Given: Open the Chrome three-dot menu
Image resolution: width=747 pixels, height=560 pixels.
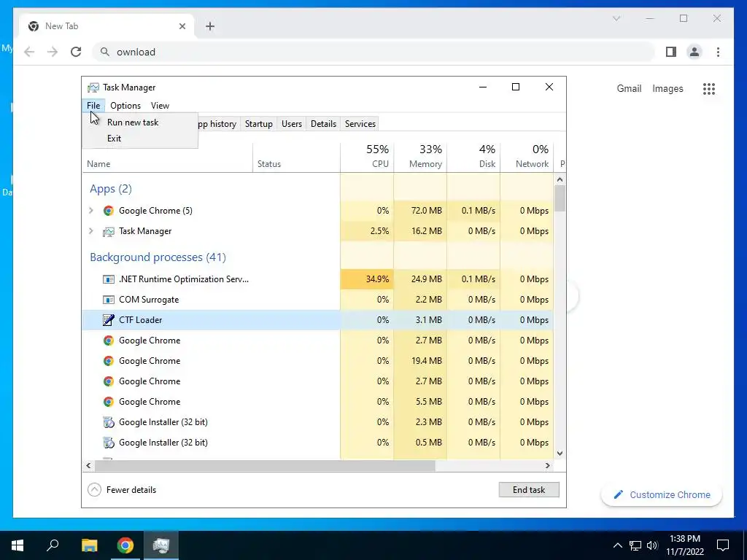Looking at the screenshot, I should pos(718,52).
